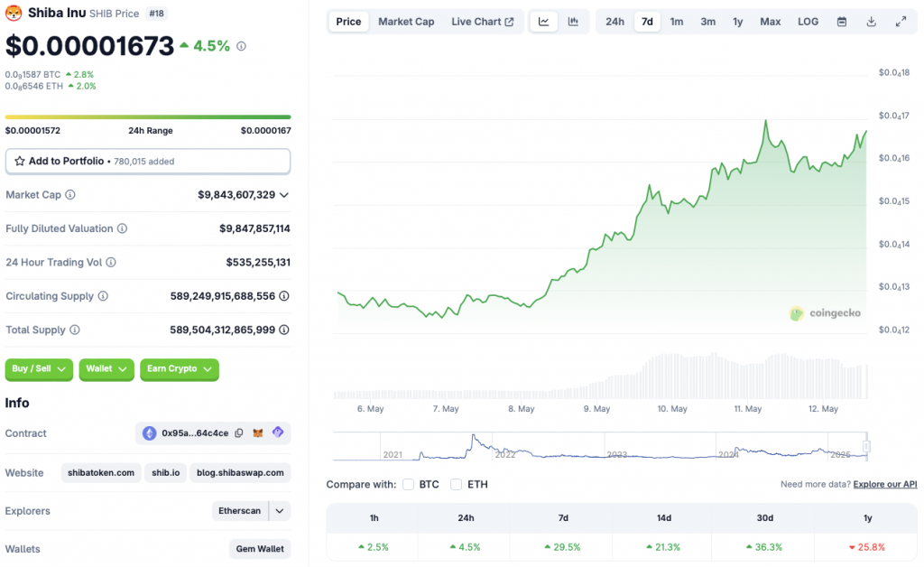Click the Shiba Inu coin logo
924x567 pixels.
[14, 13]
